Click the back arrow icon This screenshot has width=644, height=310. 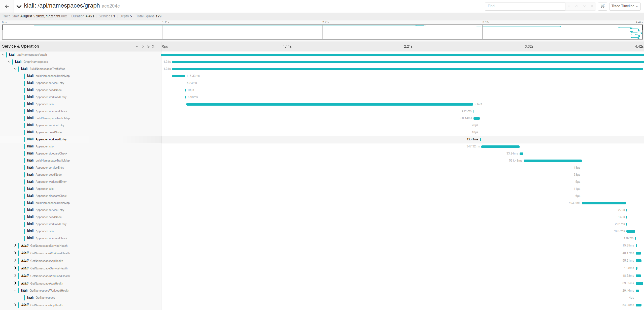tap(7, 6)
